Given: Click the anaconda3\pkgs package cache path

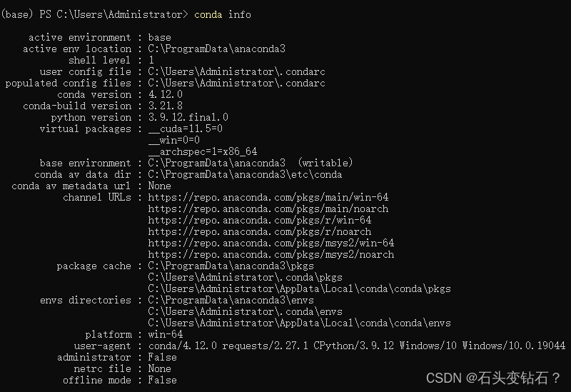Looking at the screenshot, I should pos(231,266).
